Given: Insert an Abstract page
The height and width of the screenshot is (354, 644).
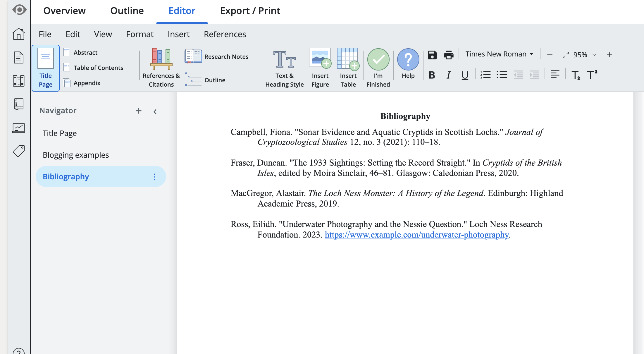Looking at the screenshot, I should click(80, 52).
